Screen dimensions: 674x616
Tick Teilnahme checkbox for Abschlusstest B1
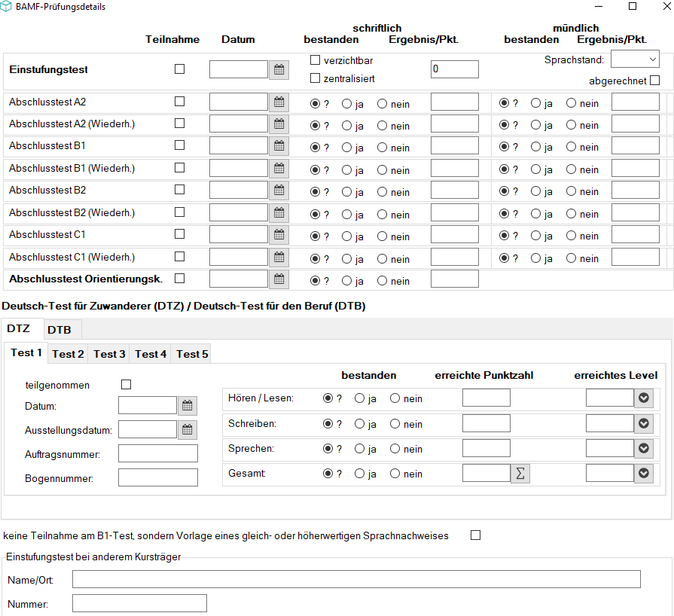pyautogui.click(x=180, y=145)
